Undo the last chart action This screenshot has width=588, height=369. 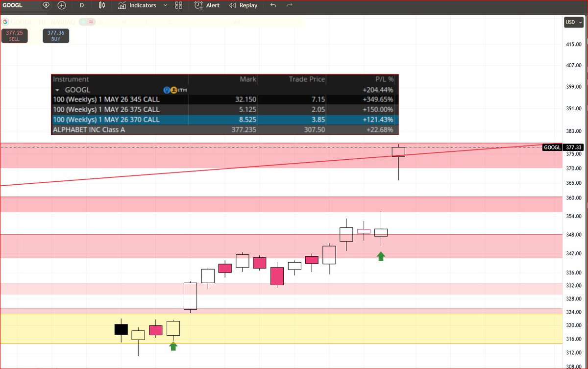pyautogui.click(x=273, y=5)
